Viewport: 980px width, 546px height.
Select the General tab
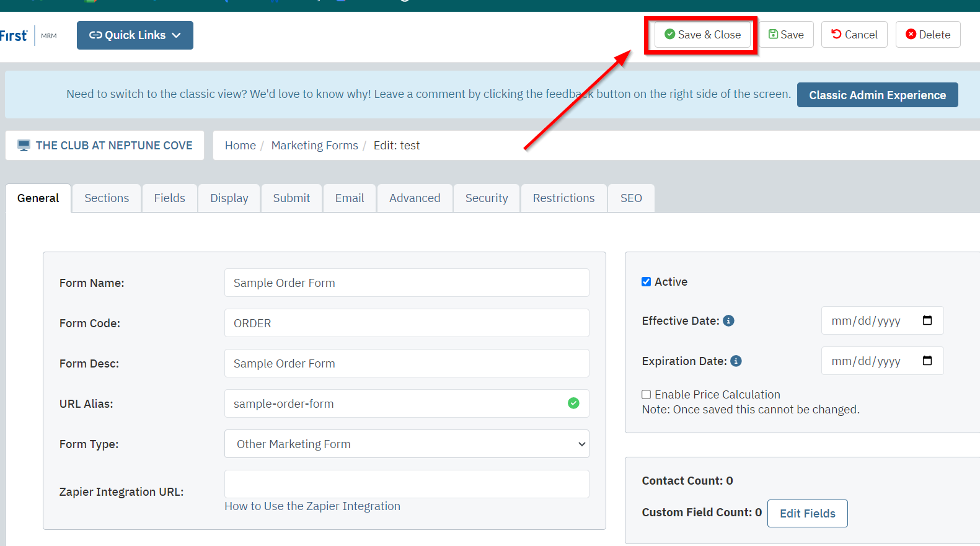pos(38,198)
